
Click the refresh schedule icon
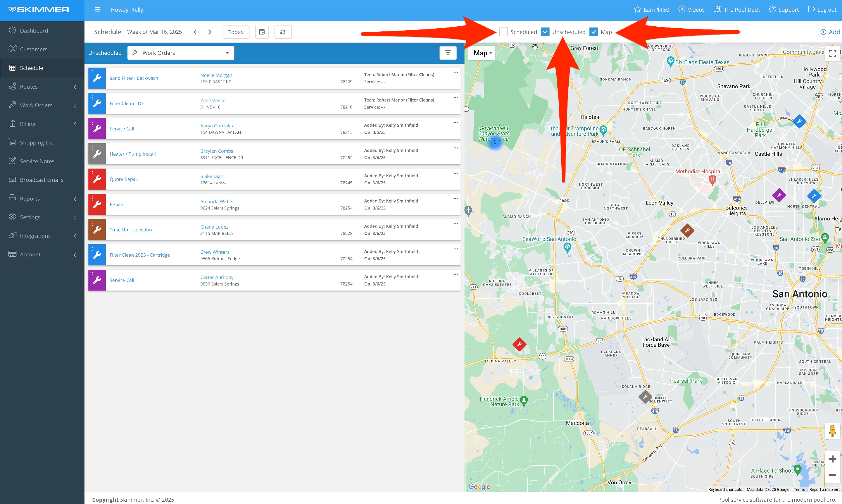pyautogui.click(x=282, y=32)
